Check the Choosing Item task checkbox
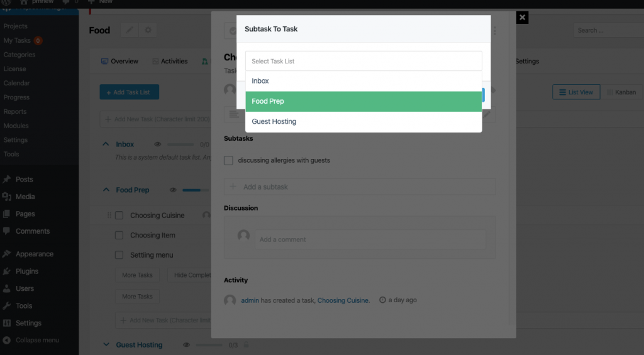 119,235
